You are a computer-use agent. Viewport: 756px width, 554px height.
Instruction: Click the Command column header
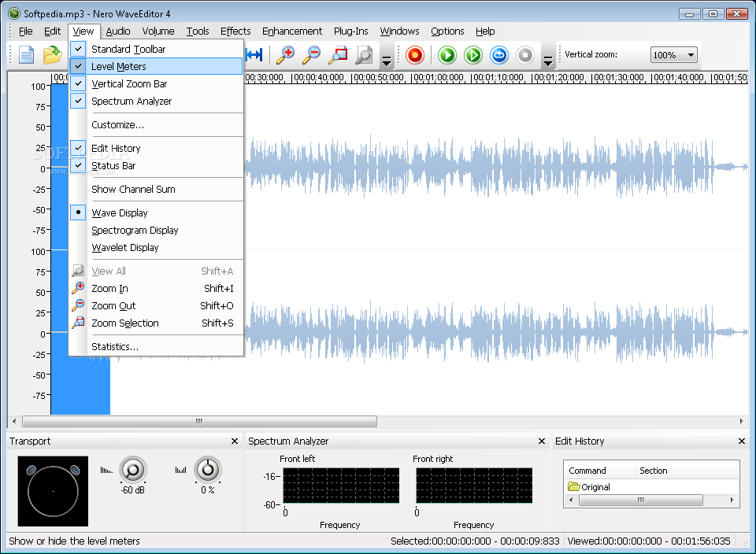599,471
